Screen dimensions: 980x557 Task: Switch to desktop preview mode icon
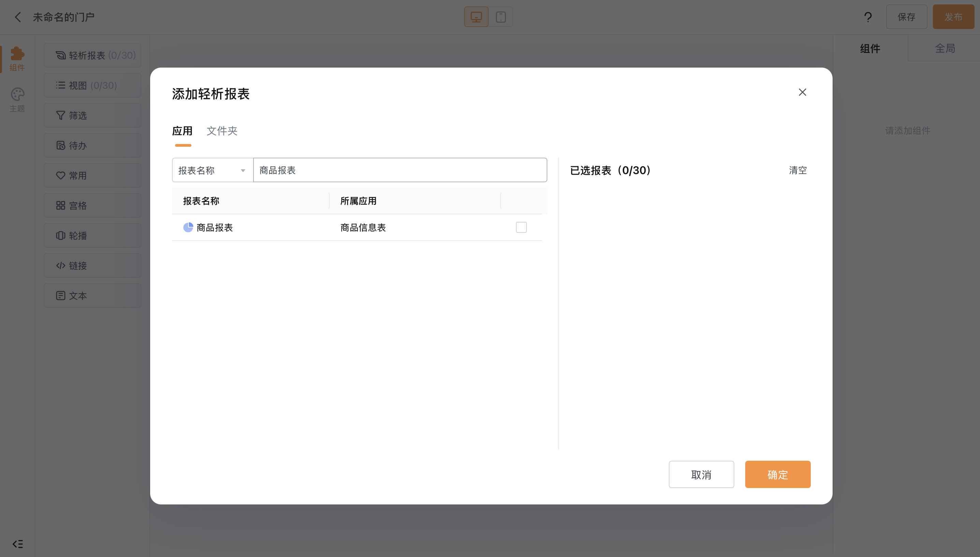[x=476, y=17]
